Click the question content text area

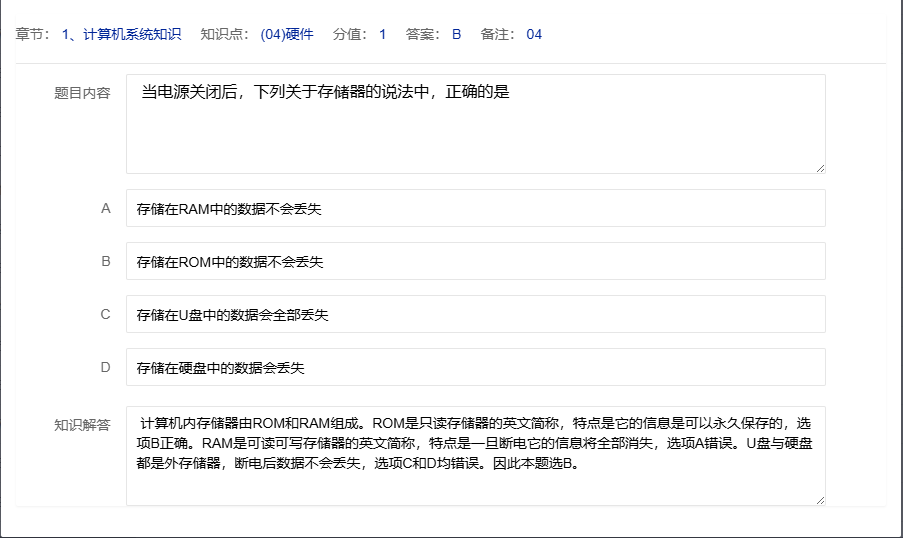point(475,123)
